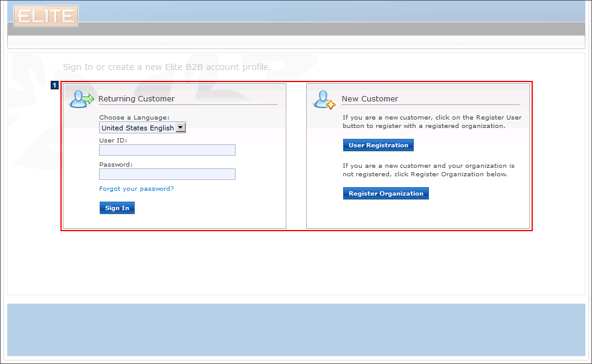Click the language dropdown arrow button
The image size is (592, 364).
tap(181, 127)
